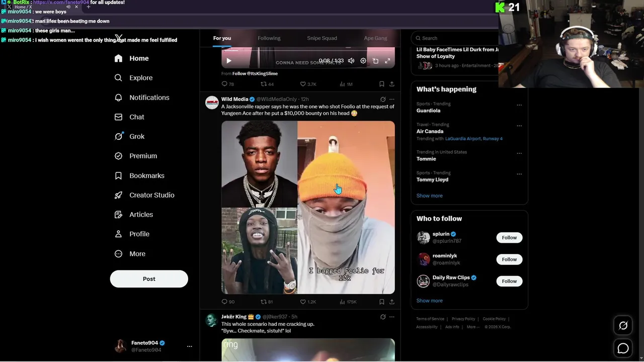Click the Post button

click(149, 279)
